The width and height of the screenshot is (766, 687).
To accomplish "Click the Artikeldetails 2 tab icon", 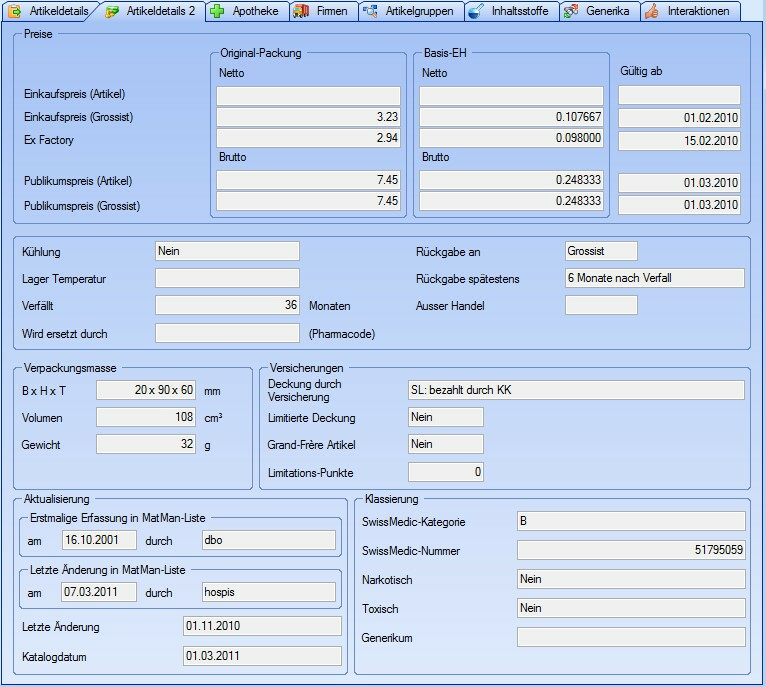I will [x=112, y=12].
